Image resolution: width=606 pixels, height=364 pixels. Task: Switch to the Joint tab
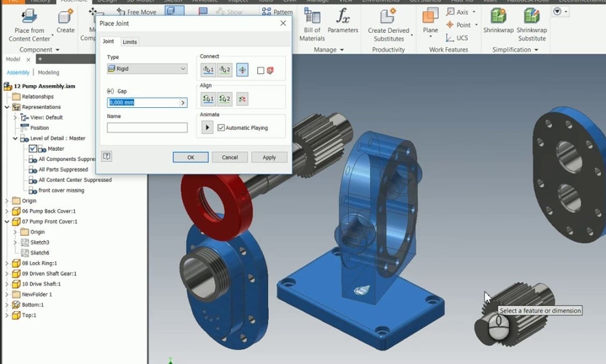point(108,41)
